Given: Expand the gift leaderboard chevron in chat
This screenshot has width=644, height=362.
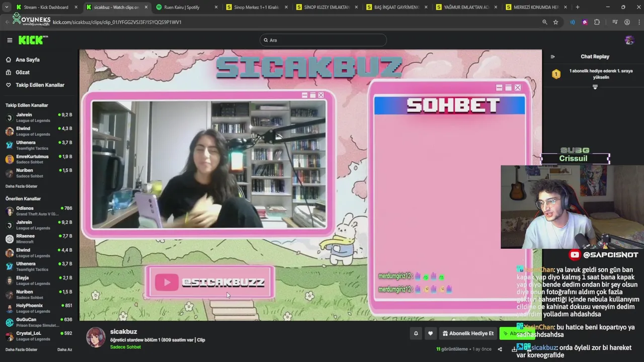Looking at the screenshot, I should (x=595, y=87).
